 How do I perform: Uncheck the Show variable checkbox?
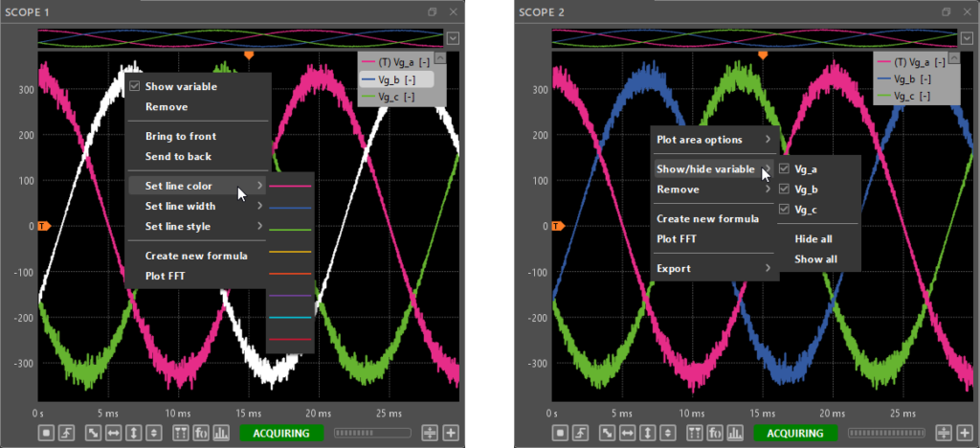click(x=135, y=86)
